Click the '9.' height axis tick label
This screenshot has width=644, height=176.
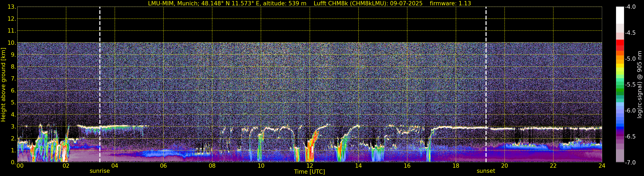13,55
